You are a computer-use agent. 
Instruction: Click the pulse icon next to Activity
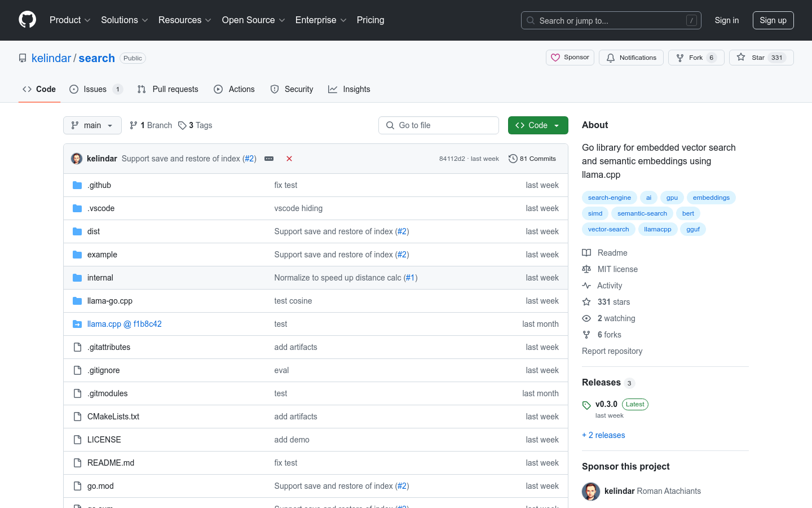tap(586, 286)
